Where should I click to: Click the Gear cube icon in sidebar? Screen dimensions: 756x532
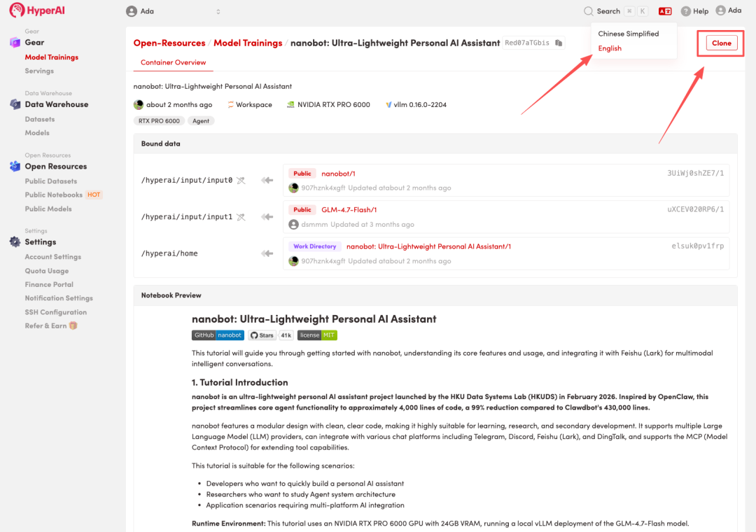pyautogui.click(x=15, y=43)
